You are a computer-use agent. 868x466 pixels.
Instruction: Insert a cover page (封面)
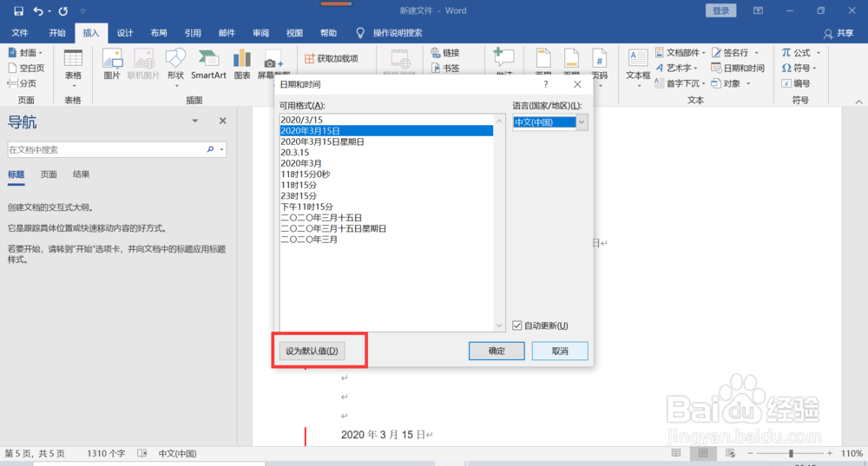(25, 53)
